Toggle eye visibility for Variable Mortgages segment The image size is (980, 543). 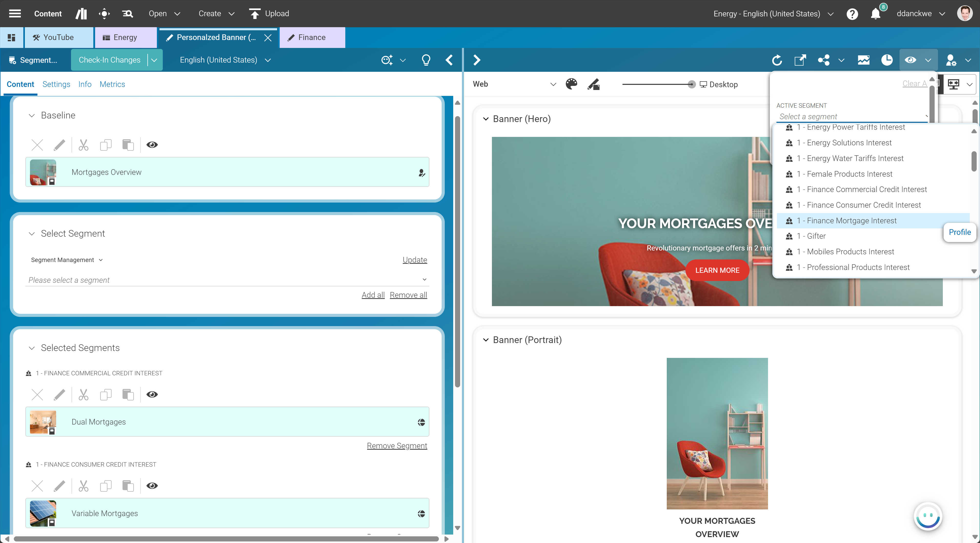tap(152, 486)
